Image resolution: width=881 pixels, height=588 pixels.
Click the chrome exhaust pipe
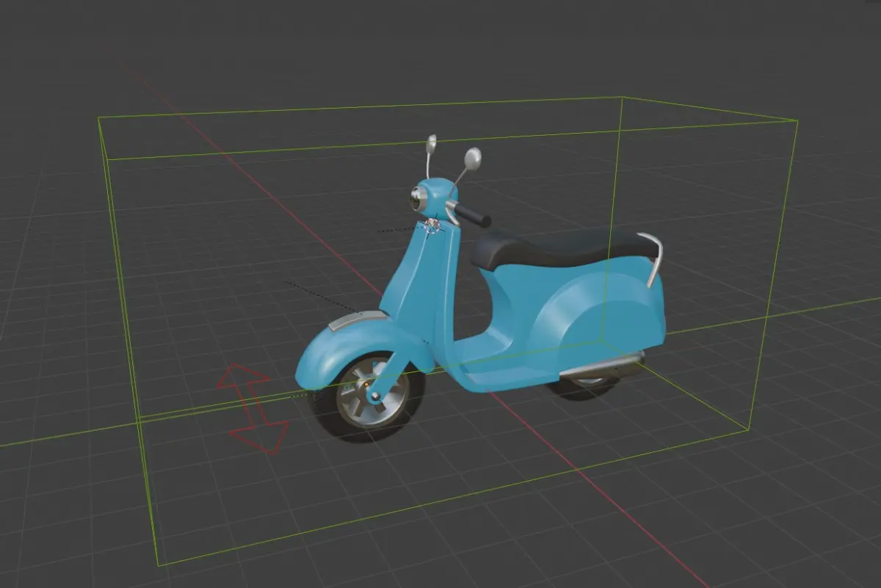tap(602, 365)
